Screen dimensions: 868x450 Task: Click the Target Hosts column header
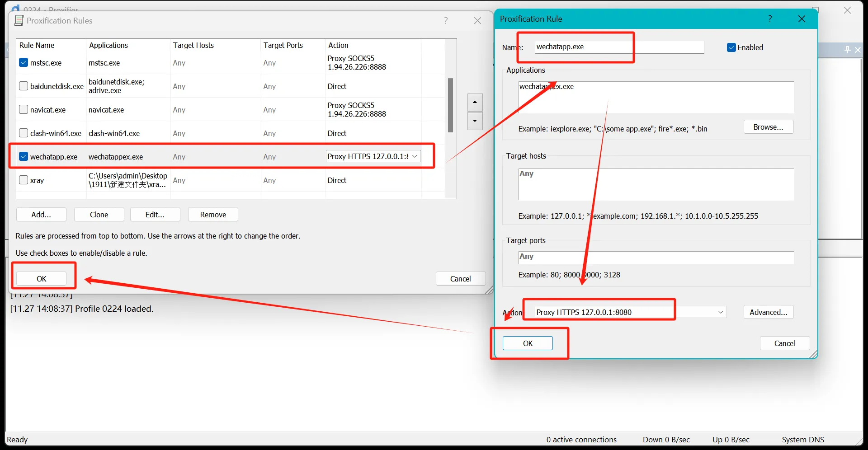[216, 45]
